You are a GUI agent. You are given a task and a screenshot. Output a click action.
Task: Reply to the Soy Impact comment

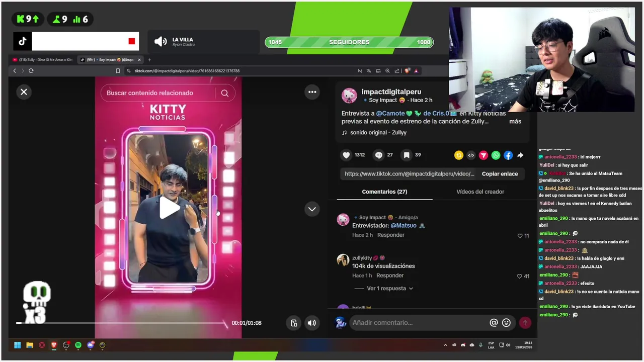(x=390, y=235)
